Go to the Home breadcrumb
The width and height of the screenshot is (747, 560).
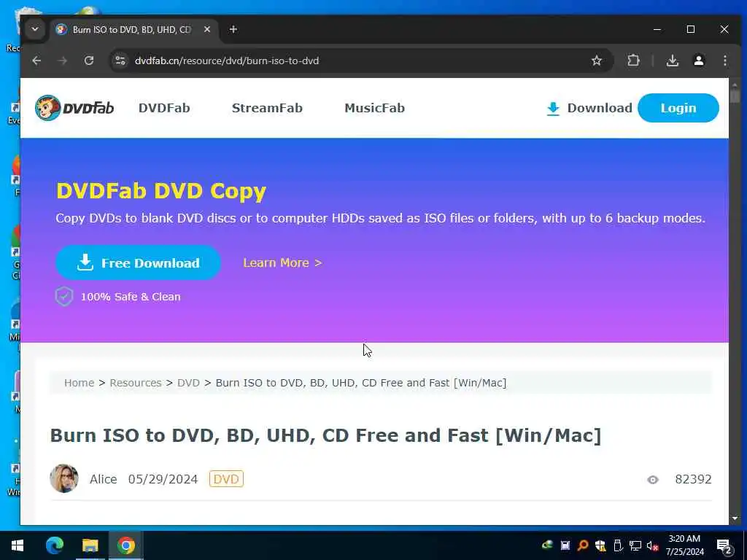pyautogui.click(x=79, y=383)
